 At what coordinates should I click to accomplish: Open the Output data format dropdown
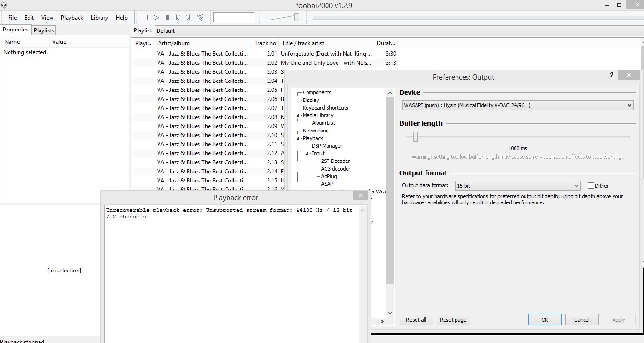(517, 186)
